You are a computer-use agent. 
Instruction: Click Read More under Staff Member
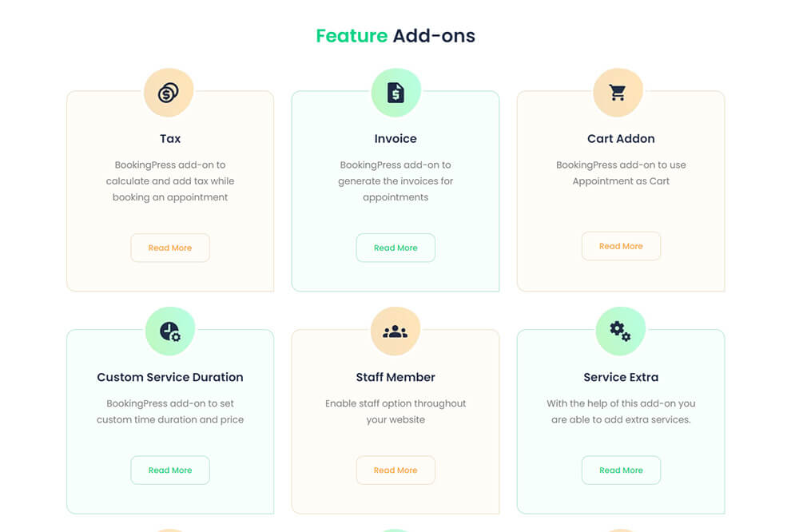[395, 470]
